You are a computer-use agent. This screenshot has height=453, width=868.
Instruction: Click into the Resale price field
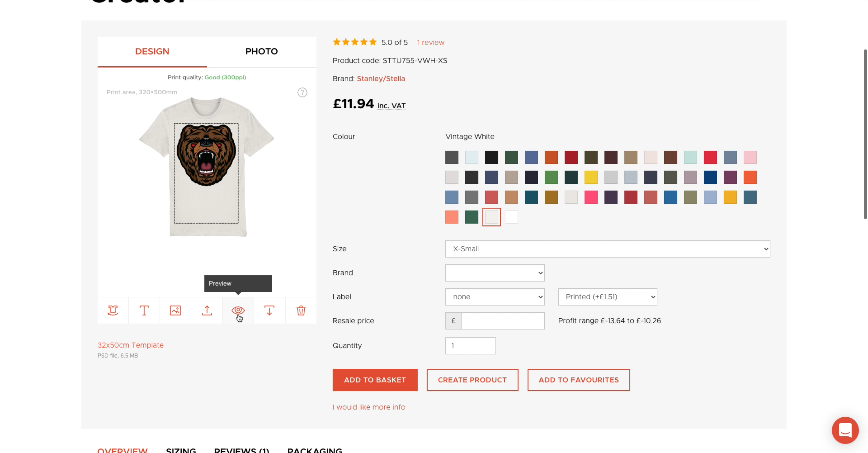[x=502, y=321]
